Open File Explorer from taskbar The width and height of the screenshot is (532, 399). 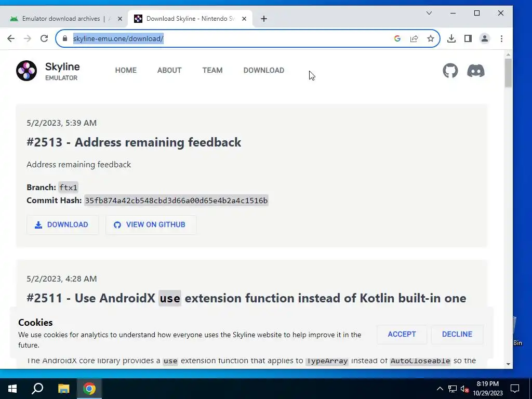point(63,389)
